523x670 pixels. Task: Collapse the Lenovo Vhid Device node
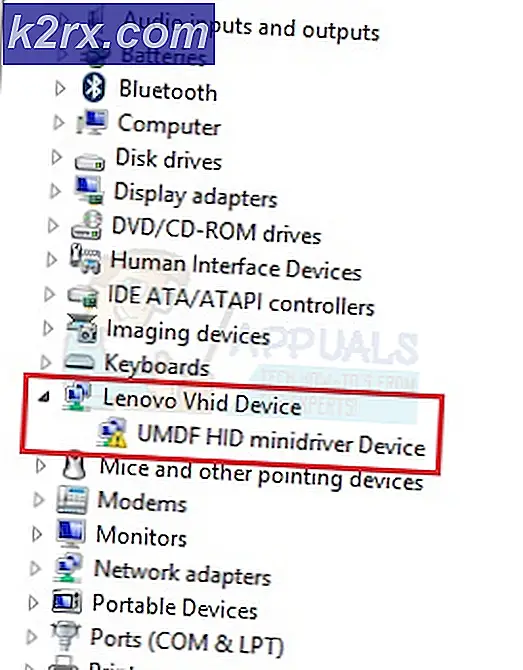(43, 398)
